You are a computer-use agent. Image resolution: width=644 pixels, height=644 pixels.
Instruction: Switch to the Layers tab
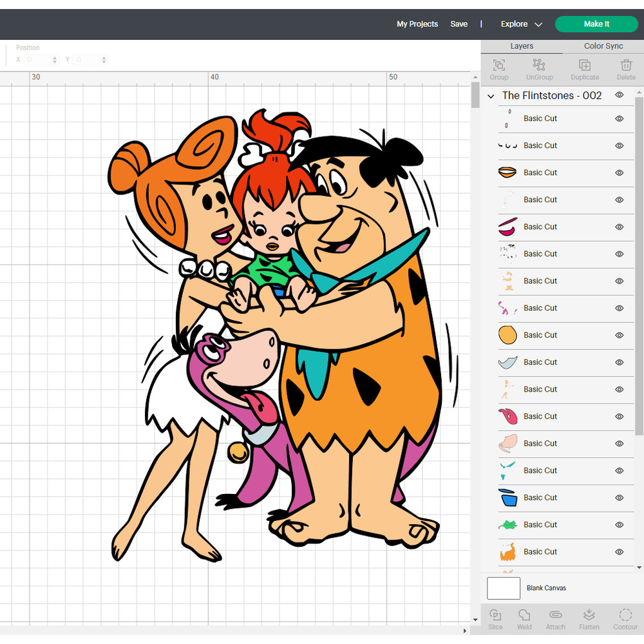tap(522, 46)
